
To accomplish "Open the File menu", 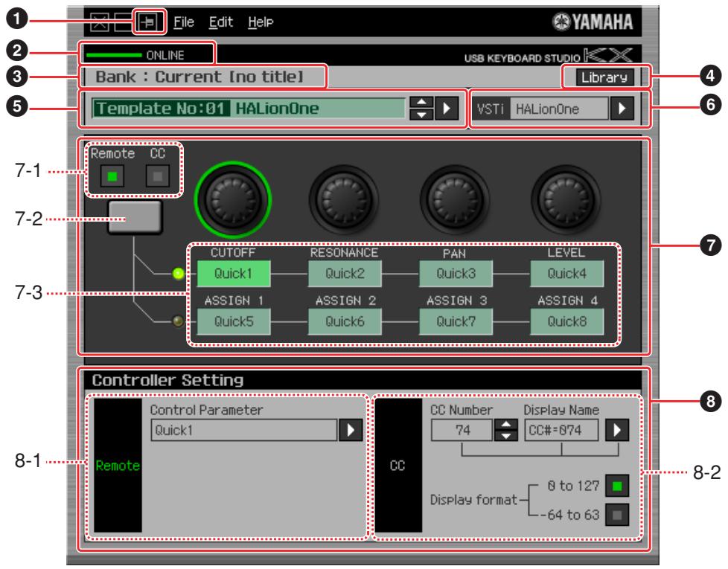I will point(184,22).
